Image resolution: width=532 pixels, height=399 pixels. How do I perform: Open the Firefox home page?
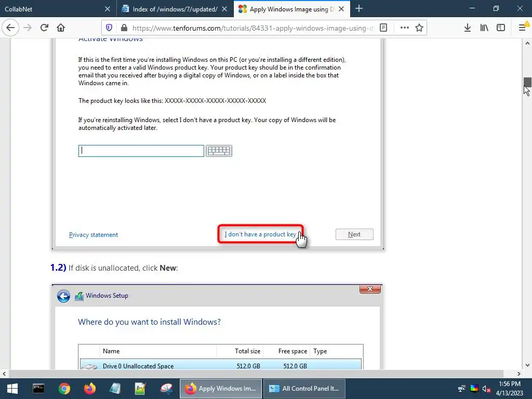coord(61,28)
